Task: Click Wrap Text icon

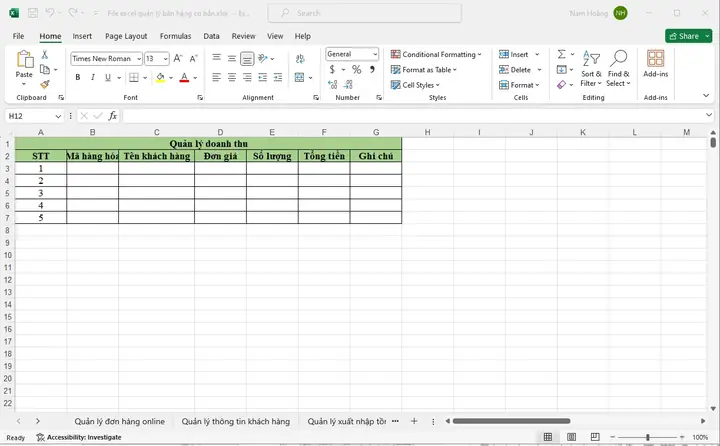Action: point(300,58)
